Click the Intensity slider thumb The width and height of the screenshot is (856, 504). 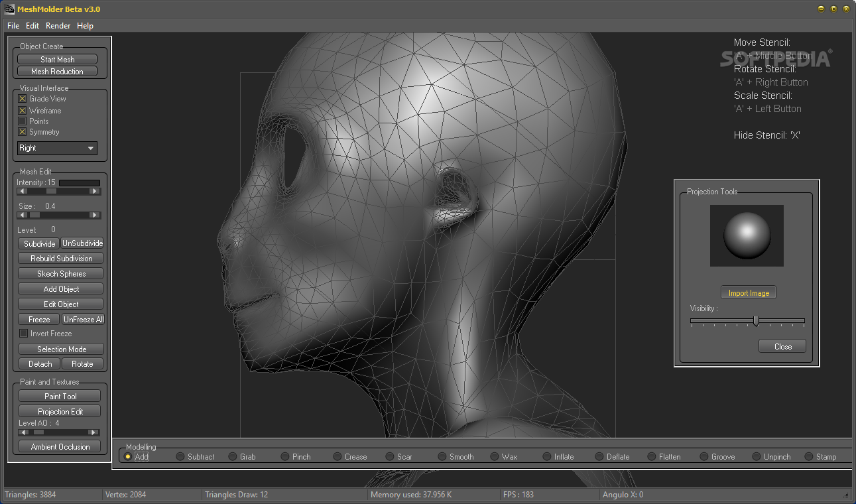(x=51, y=191)
